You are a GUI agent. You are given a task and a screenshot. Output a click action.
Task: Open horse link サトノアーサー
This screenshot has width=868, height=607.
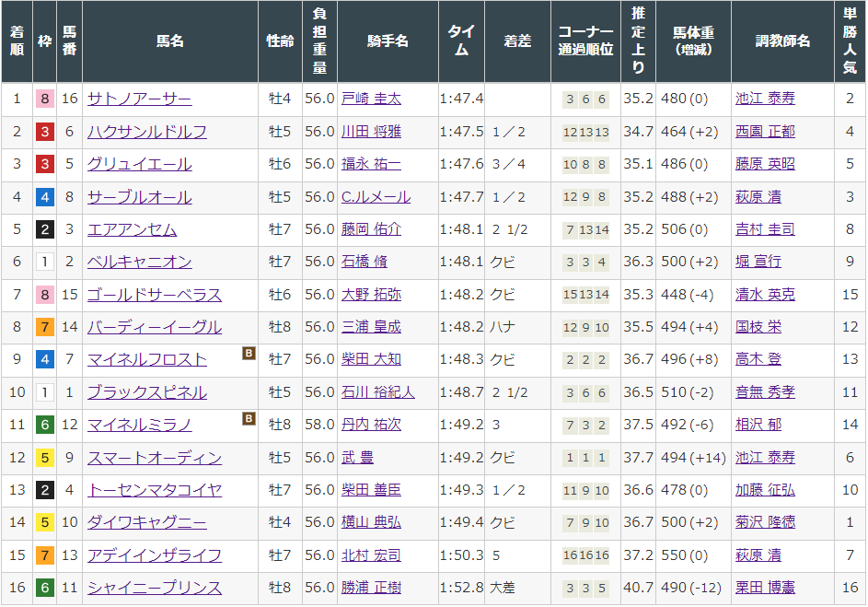(140, 99)
